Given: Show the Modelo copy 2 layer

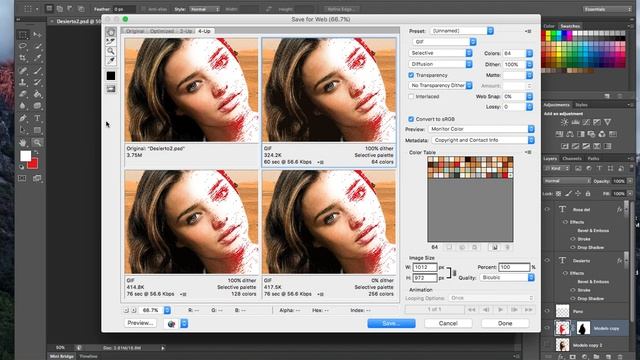Looking at the screenshot, I should click(x=547, y=345).
